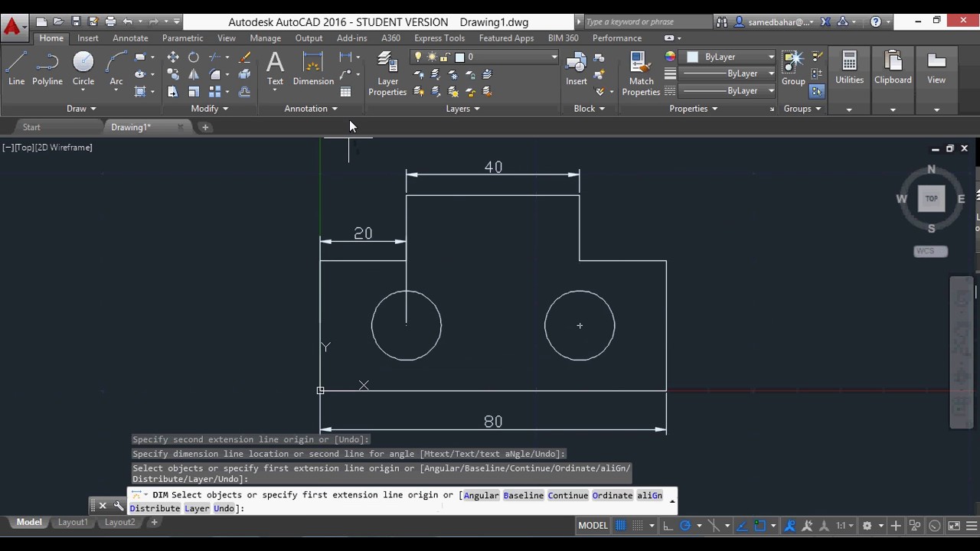Click the Insert block button
Image resolution: width=980 pixels, height=551 pixels.
point(577,68)
